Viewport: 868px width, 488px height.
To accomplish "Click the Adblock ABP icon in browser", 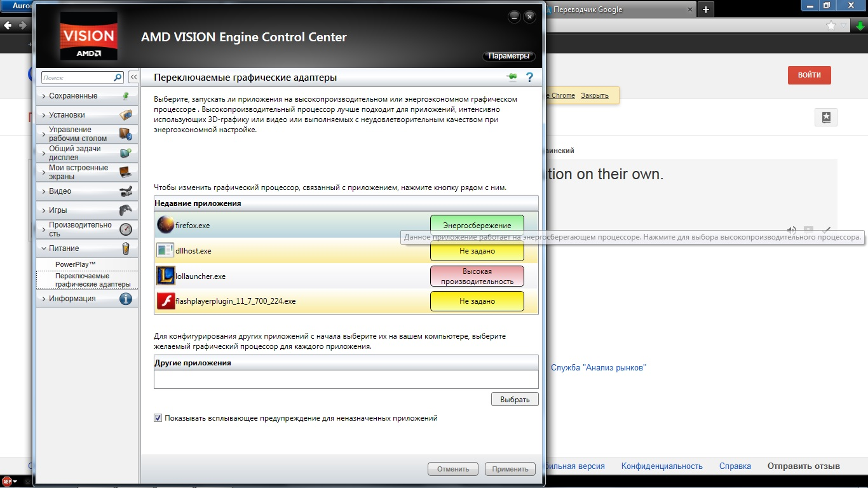I will point(7,481).
